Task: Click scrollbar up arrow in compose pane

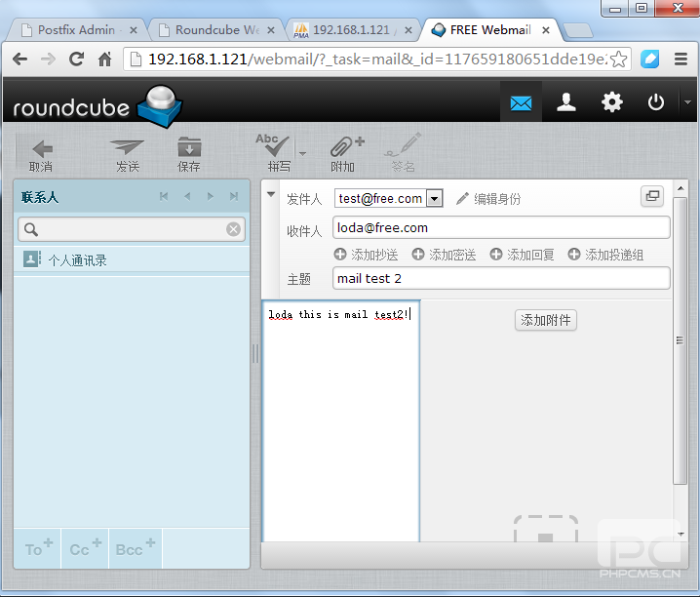Action: [681, 188]
